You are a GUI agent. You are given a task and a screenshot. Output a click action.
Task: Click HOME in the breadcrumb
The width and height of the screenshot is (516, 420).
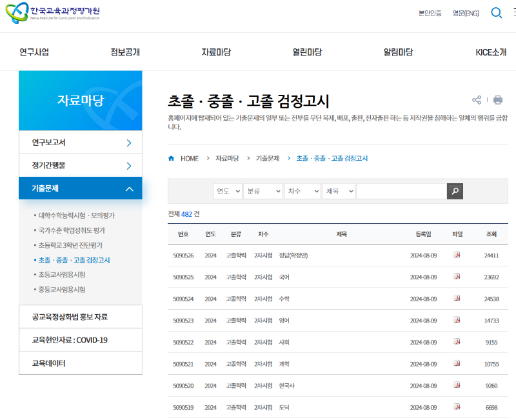click(190, 159)
